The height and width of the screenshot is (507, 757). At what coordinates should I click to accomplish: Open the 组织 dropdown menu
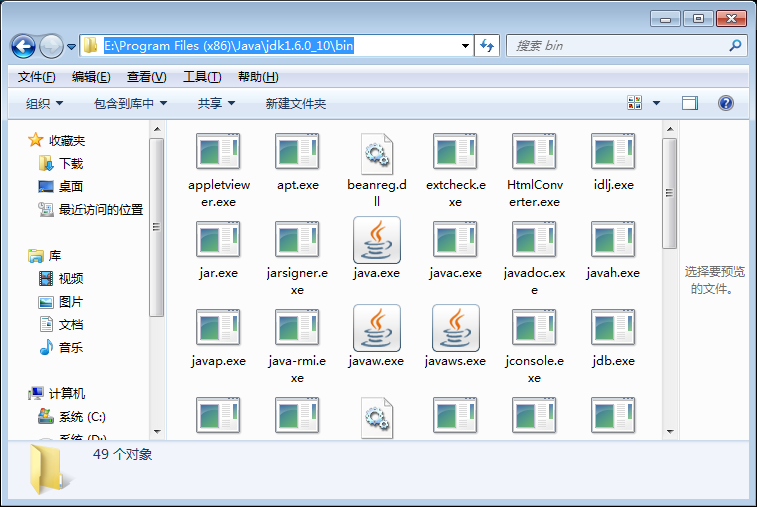click(44, 103)
